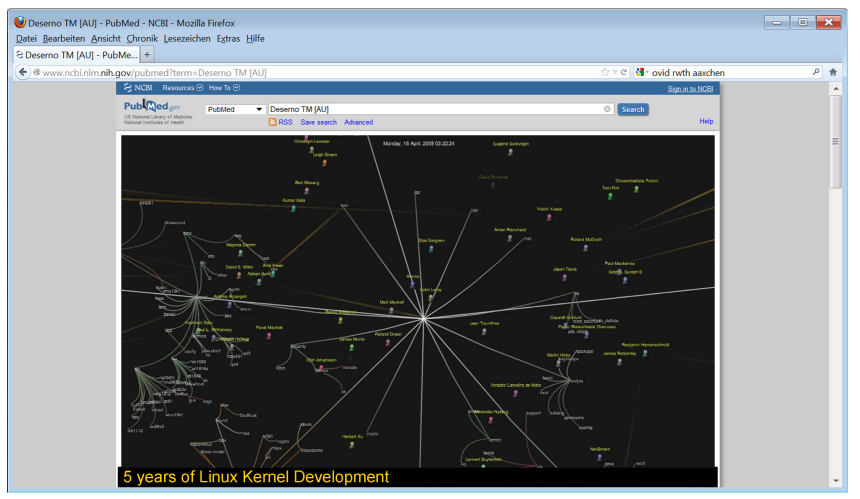Open the search engine selector dropdown

point(641,72)
